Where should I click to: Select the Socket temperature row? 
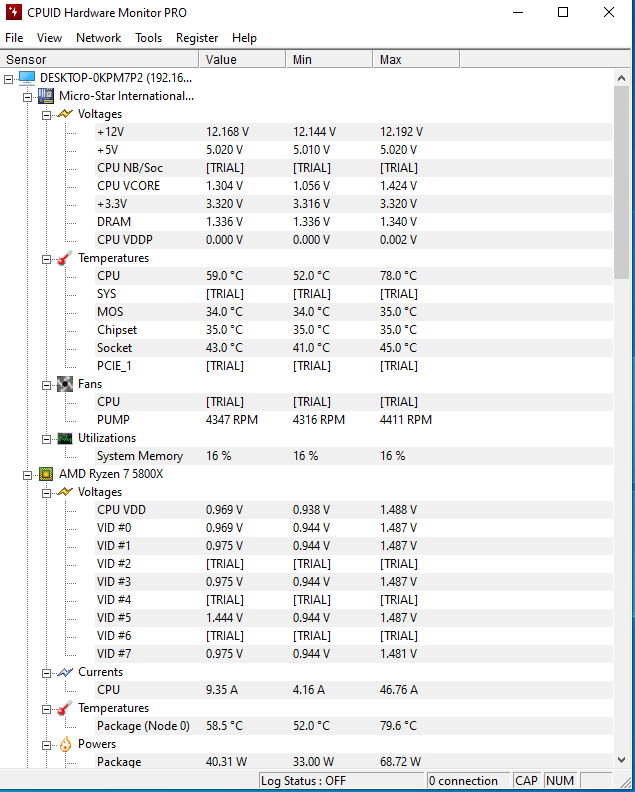[x=354, y=348]
